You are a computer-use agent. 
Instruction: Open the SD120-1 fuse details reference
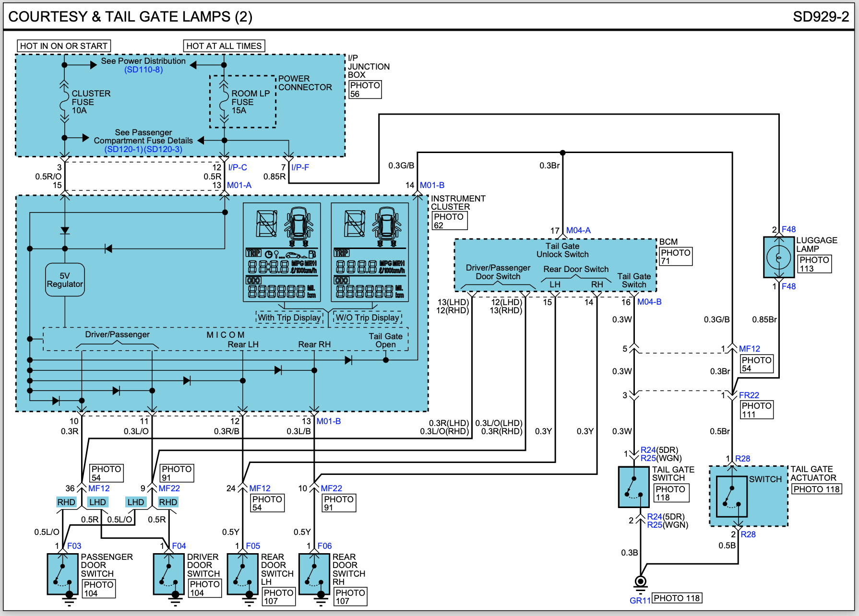(124, 149)
